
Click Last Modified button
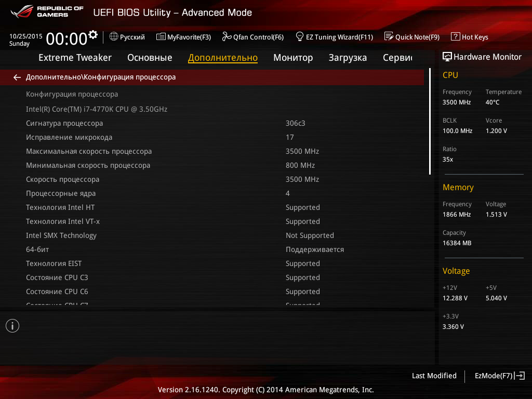[434, 376]
